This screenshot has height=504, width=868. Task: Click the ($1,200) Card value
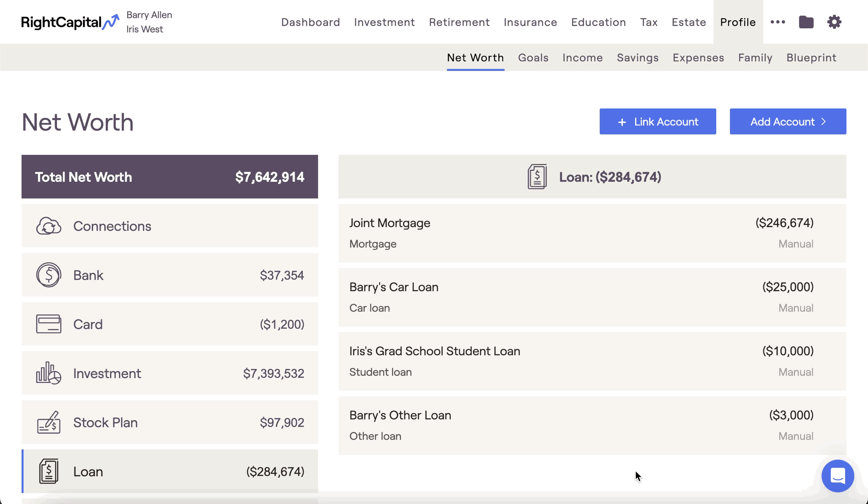tap(282, 324)
